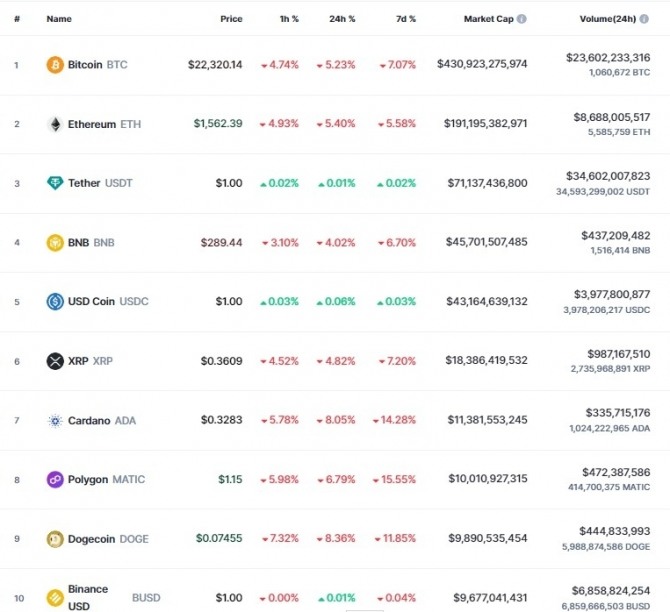Screen dimensions: 670x612
Task: Open the Market Cap info tooltip icon
Action: click(521, 19)
